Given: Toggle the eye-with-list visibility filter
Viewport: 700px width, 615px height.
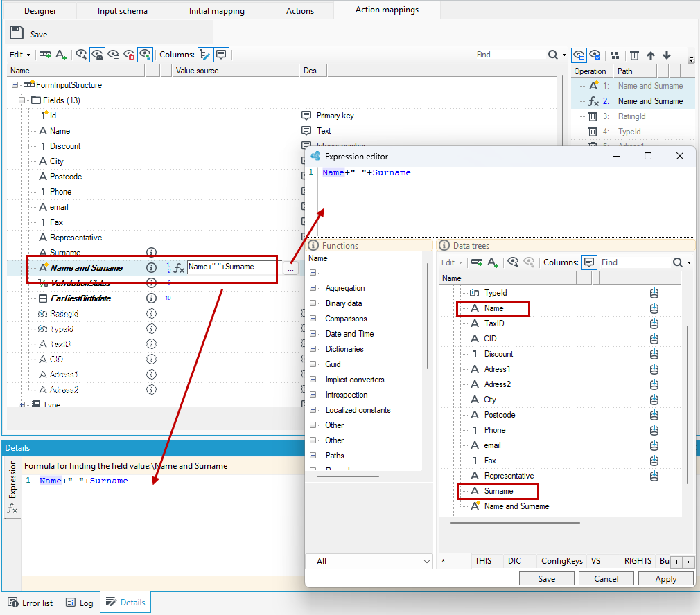Looking at the screenshot, I should (x=114, y=55).
